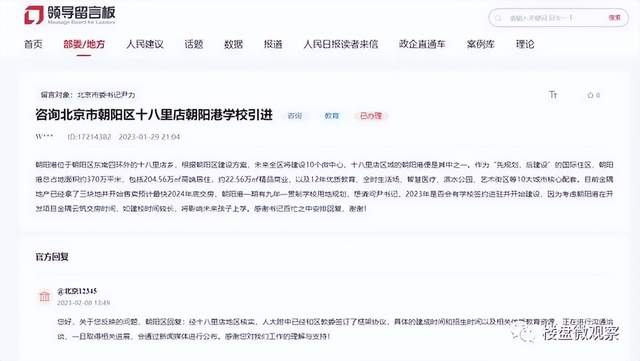Click the message ID 17214382 text
This screenshot has height=361, width=640.
(x=89, y=137)
